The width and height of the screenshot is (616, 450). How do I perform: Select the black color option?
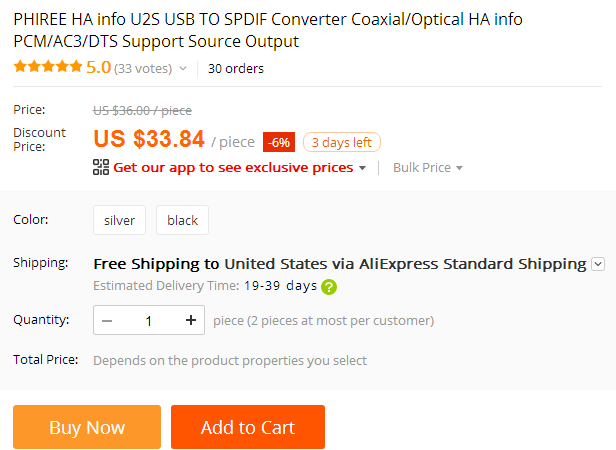pos(183,220)
